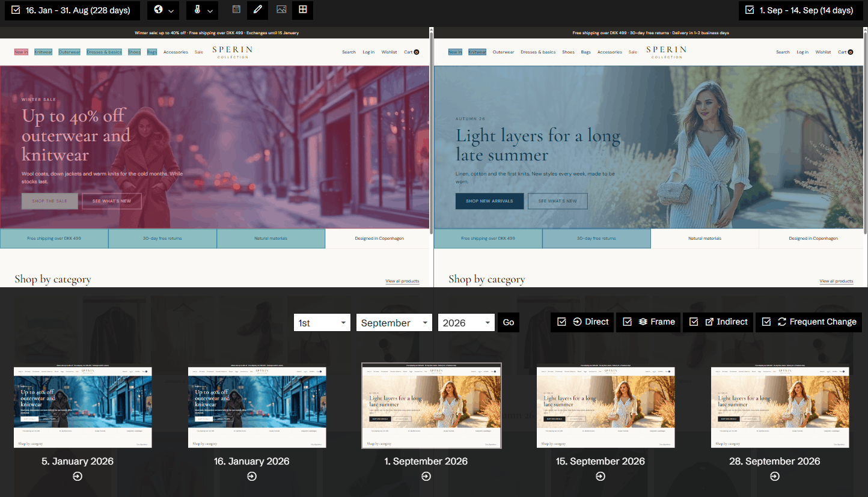The image size is (868, 497).
Task: Click Sale in the right snapshot navigation
Action: (x=633, y=52)
